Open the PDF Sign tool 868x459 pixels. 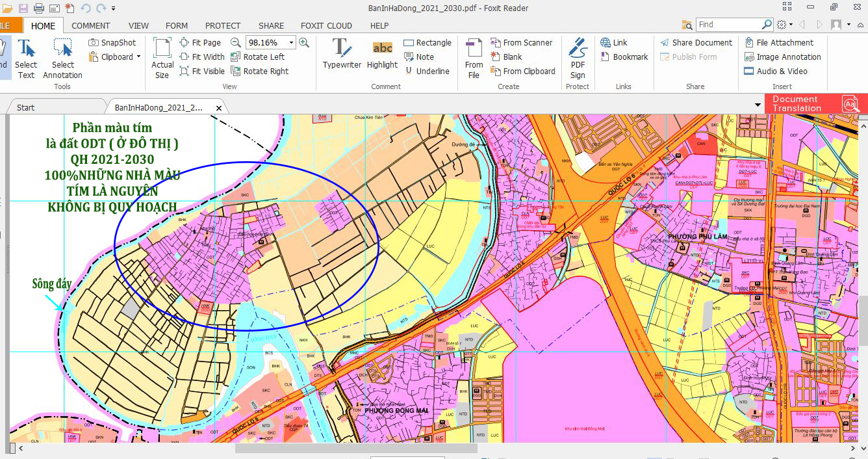[x=578, y=59]
